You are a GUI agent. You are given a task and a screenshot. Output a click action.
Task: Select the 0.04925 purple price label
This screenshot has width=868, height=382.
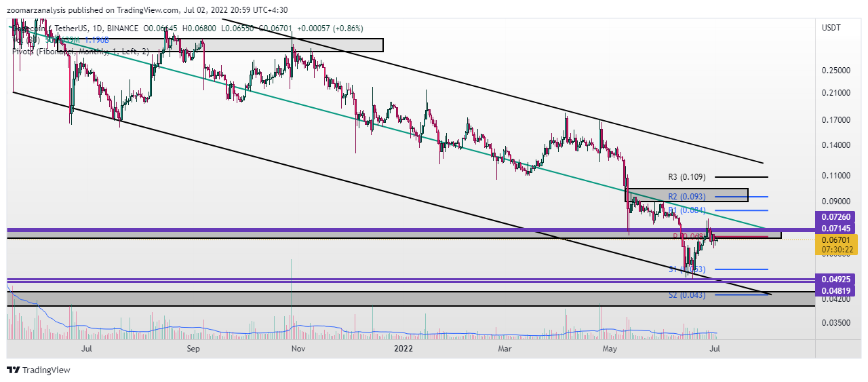pos(836,280)
